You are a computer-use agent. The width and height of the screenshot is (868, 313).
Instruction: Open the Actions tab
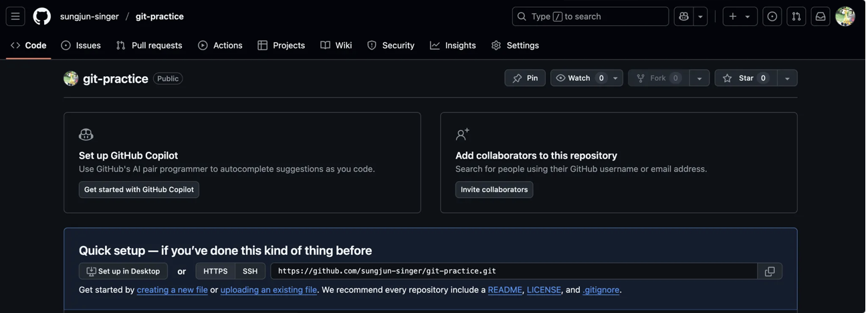220,45
